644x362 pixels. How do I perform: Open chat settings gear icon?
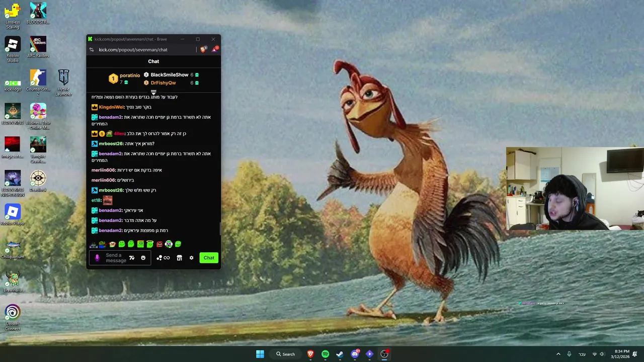pos(191,258)
